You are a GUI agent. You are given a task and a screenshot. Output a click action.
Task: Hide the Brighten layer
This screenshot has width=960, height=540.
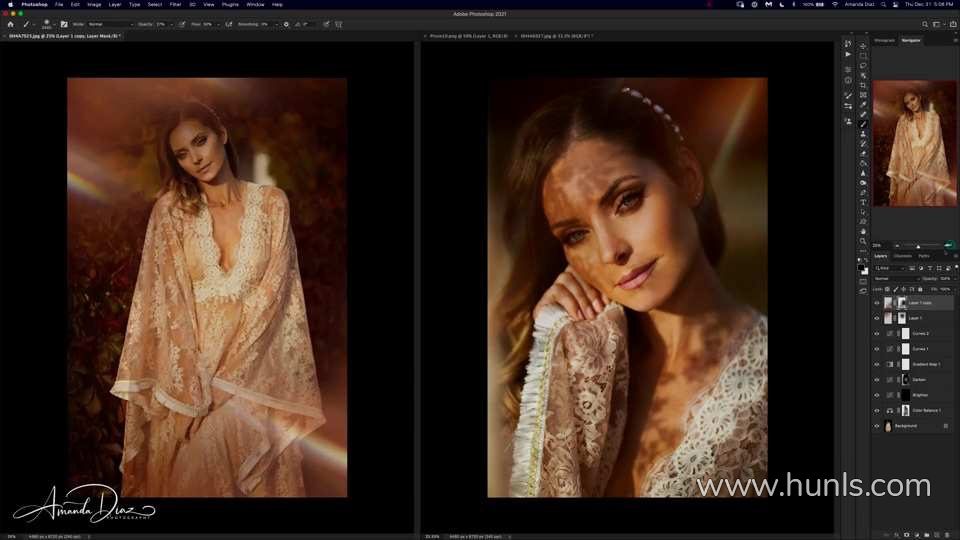pyautogui.click(x=877, y=395)
